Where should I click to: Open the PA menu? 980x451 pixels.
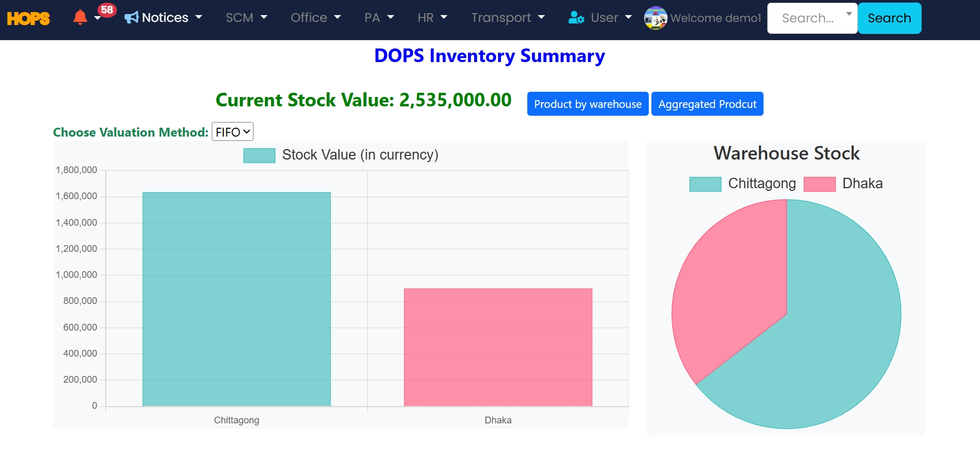[379, 18]
